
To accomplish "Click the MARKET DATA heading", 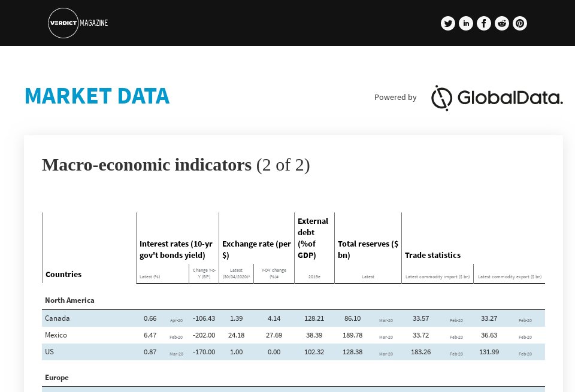I will pyautogui.click(x=97, y=96).
